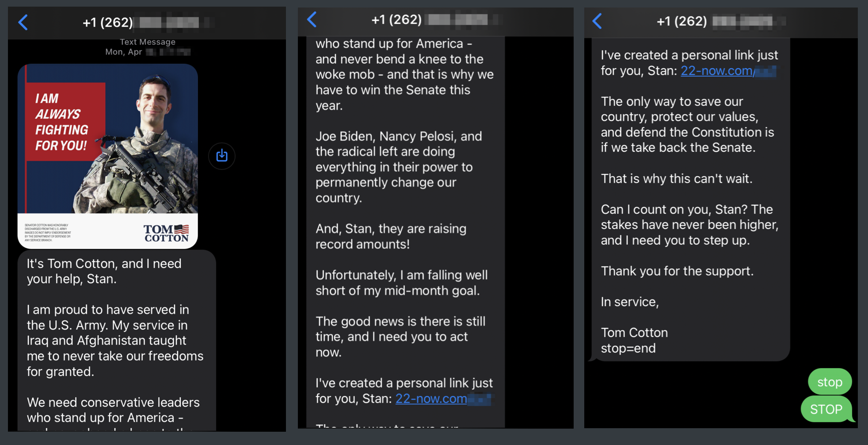The image size is (868, 445).
Task: Tap the "Joe Biden, Nancy Pelosi" paragraph
Action: 399,167
